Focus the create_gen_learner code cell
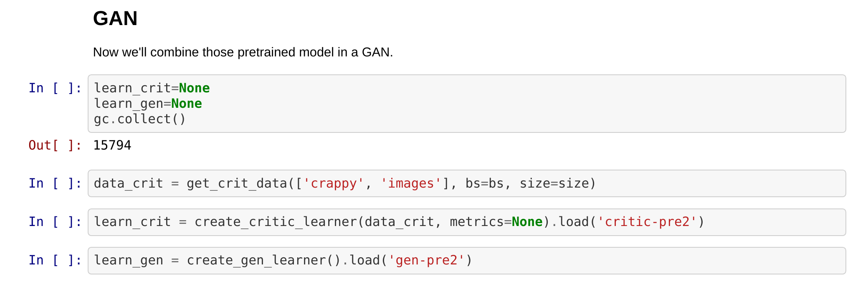868x287 pixels. coord(467,261)
